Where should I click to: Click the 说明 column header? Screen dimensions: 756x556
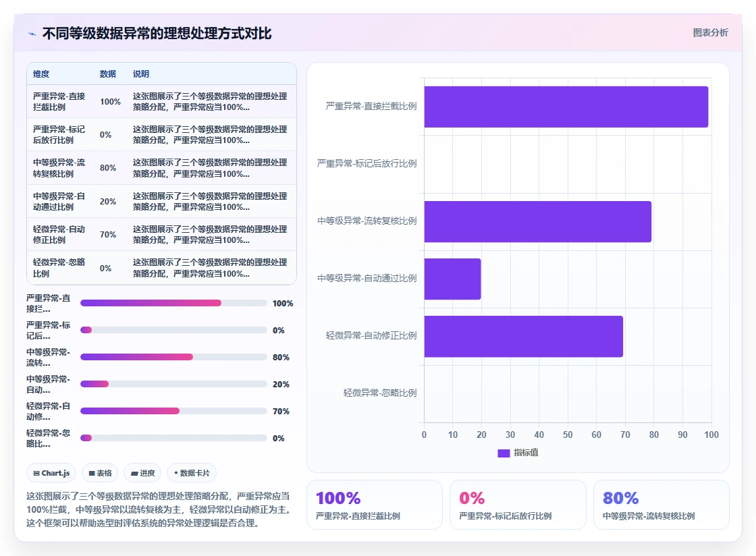point(141,74)
